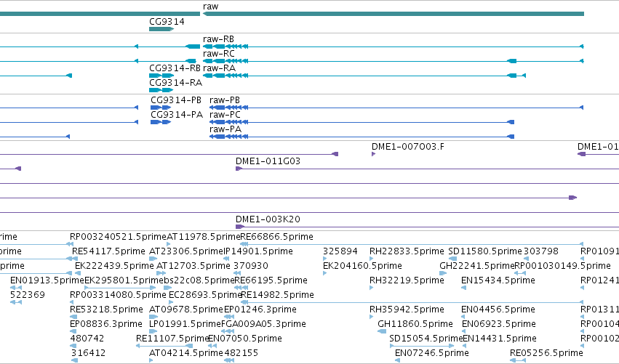Select the raw-RC transcript label
This screenshot has width=619, height=364.
point(219,54)
